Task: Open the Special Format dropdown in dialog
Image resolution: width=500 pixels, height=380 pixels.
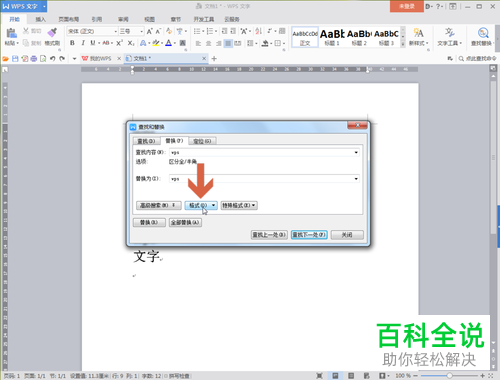Action: pyautogui.click(x=239, y=205)
